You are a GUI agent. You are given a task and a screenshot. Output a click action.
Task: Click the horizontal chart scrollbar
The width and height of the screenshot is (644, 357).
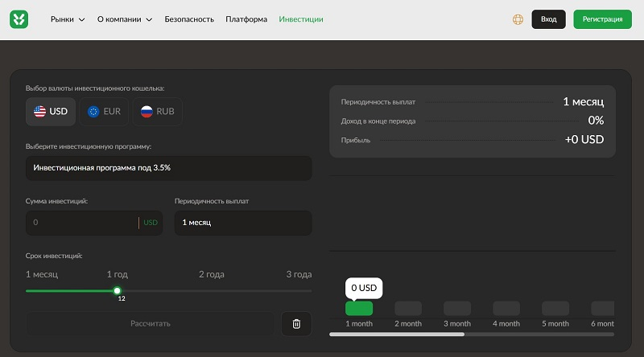click(397, 334)
